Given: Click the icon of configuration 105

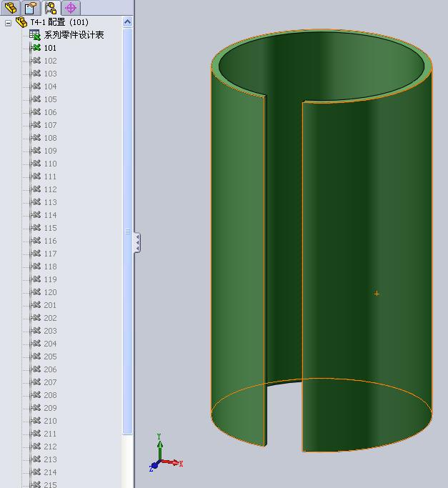Looking at the screenshot, I should tap(36, 99).
